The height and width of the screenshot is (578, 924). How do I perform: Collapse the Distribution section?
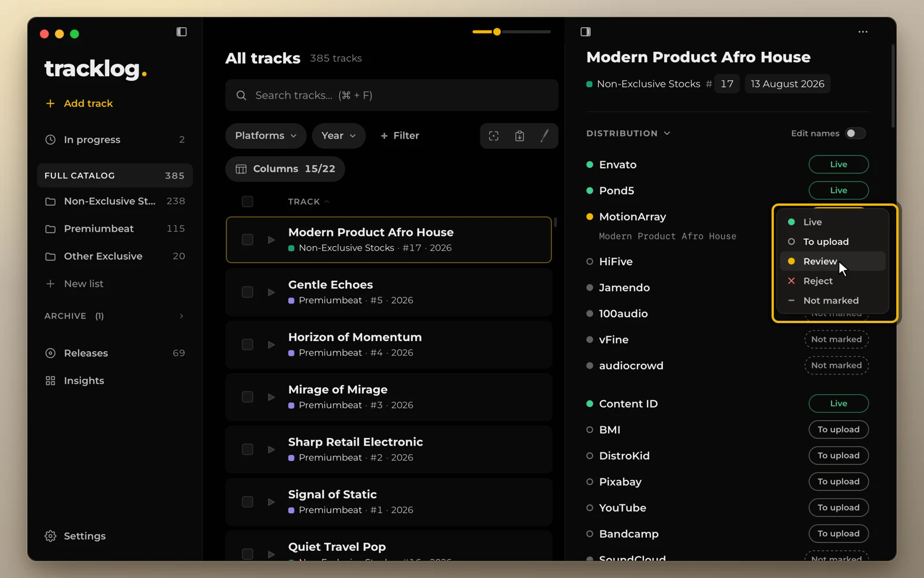click(628, 134)
